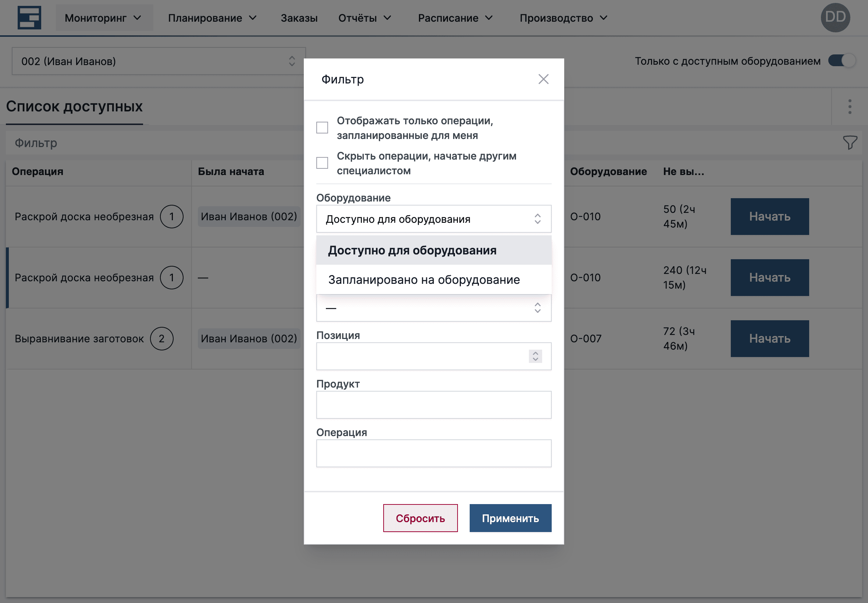Select Запланировано на оборудование option
Viewport: 868px width, 603px height.
424,279
